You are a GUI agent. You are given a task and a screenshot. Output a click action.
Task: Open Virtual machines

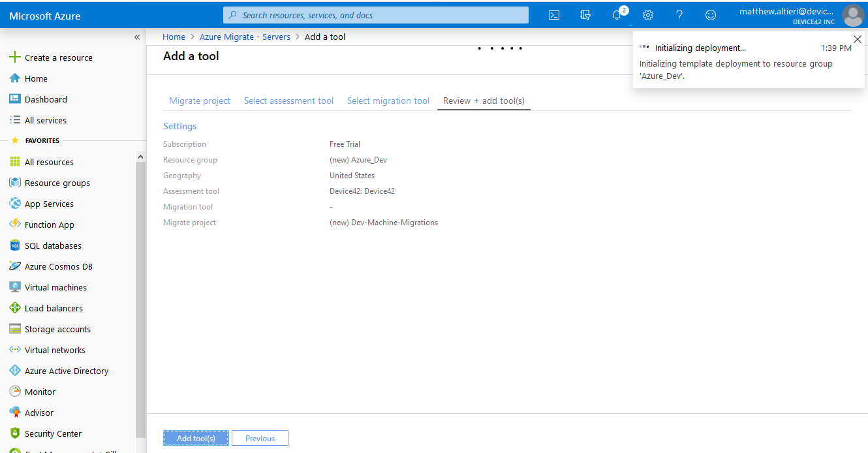55,287
